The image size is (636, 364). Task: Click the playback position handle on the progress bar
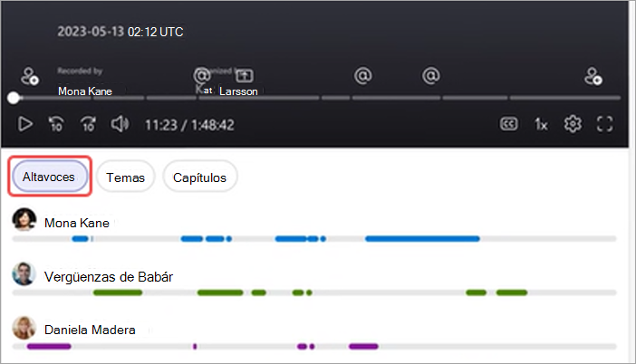[14, 98]
